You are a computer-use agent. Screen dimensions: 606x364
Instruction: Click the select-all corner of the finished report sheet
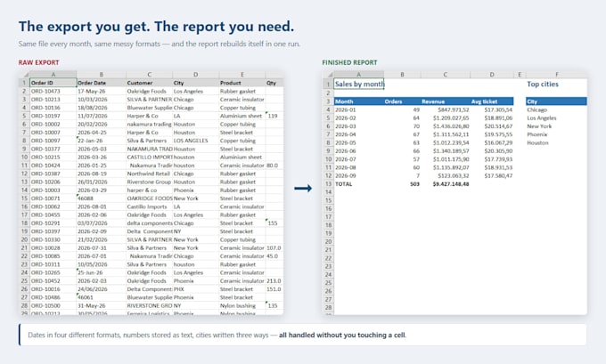(329, 75)
